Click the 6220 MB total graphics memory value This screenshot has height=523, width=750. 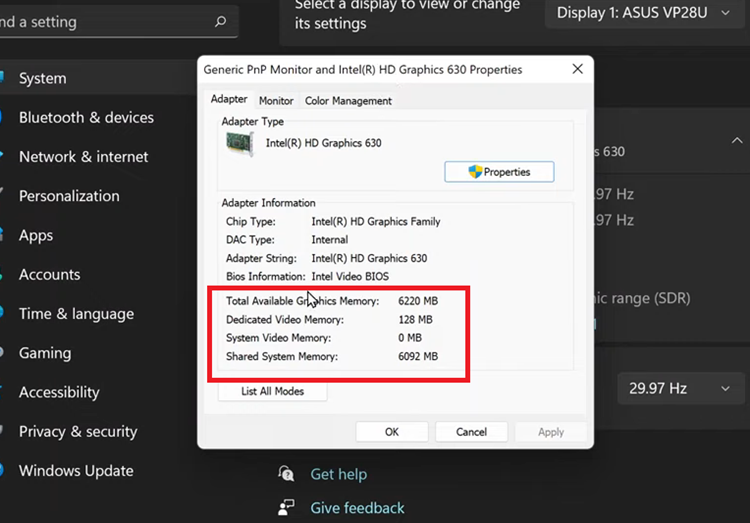(x=418, y=301)
